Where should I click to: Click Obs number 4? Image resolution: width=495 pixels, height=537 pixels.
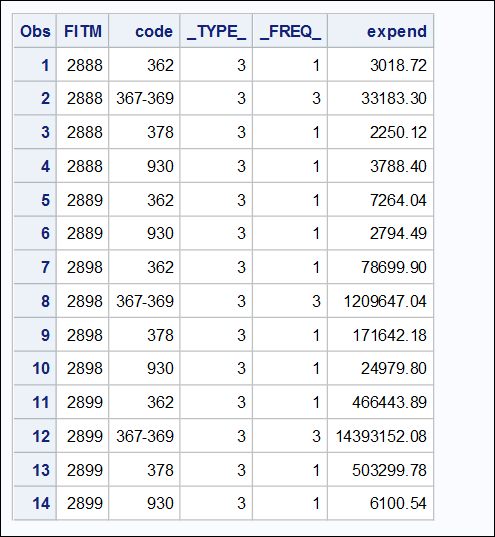point(45,166)
